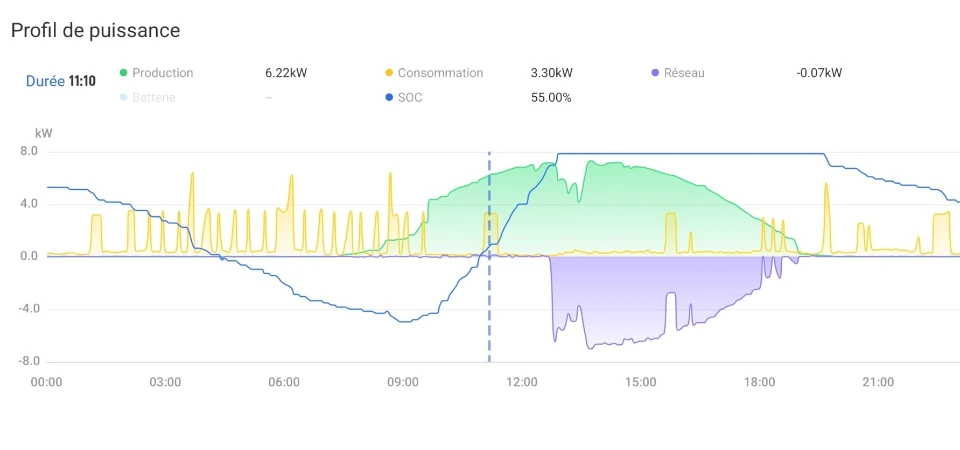960x450 pixels.
Task: Click the 55.00% SOC value
Action: (551, 97)
